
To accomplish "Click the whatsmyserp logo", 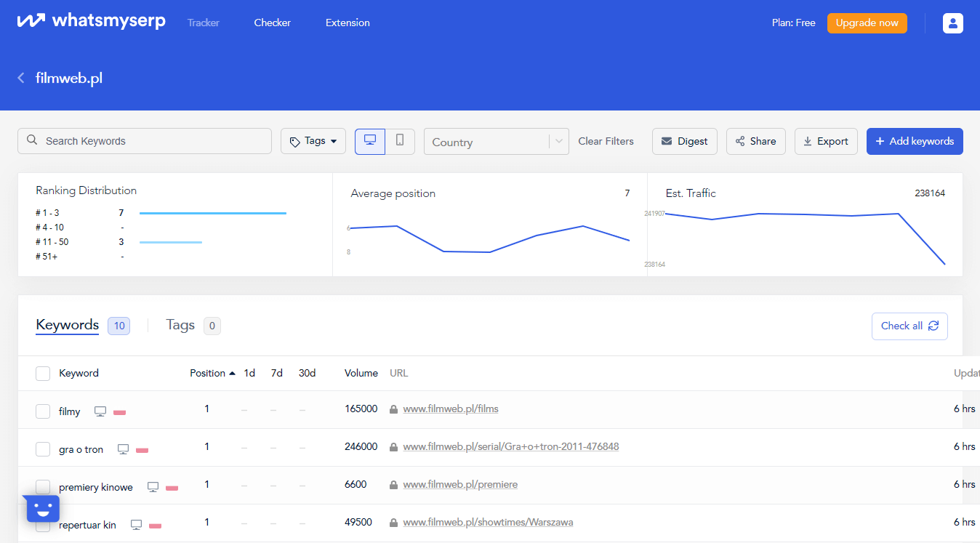I will tap(91, 21).
